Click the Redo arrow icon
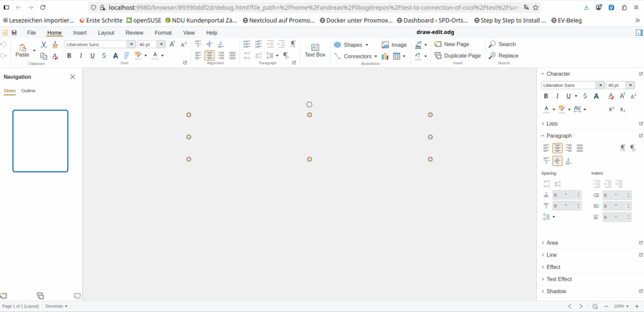Image resolution: width=644 pixels, height=312 pixels. 3,56
